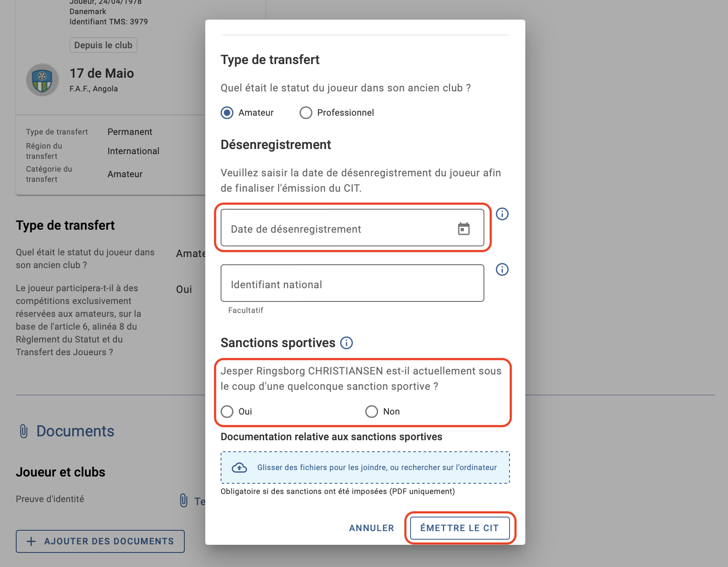Show info for Identifiant national field
This screenshot has width=728, height=567.
coord(502,269)
